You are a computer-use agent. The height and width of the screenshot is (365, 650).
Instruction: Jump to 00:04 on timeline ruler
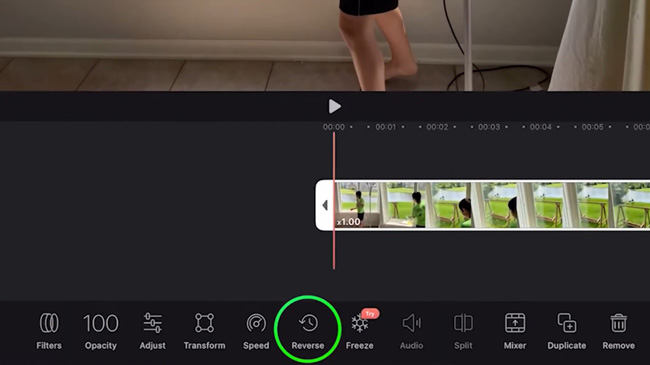(541, 127)
